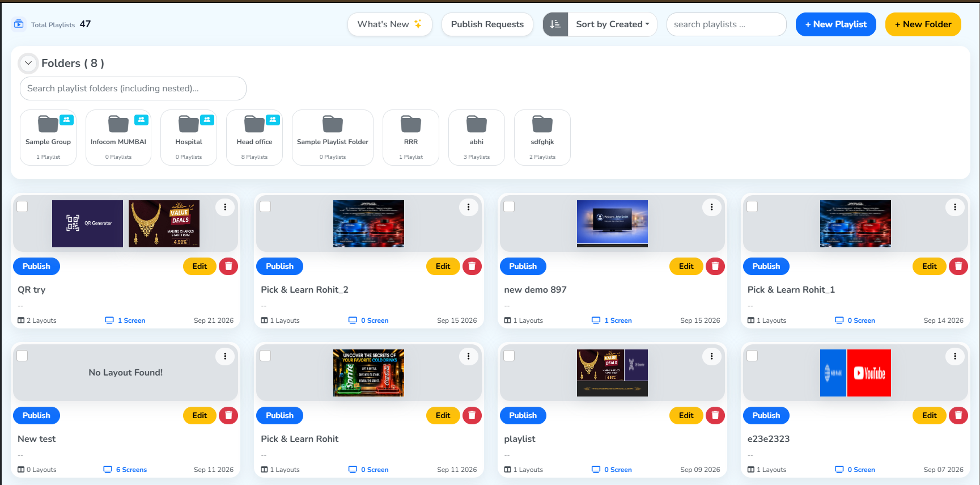Open the abhi folder
Viewport: 980px width, 485px height.
pyautogui.click(x=477, y=138)
